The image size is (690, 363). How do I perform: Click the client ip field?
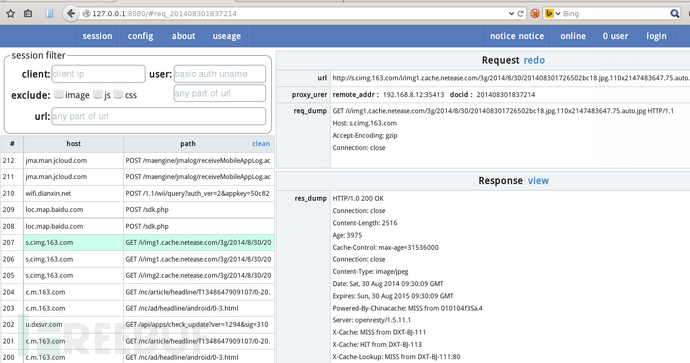pos(99,74)
